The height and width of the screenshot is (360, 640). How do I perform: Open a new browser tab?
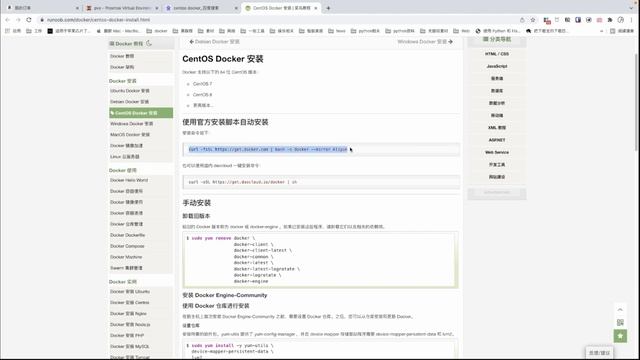click(x=328, y=8)
